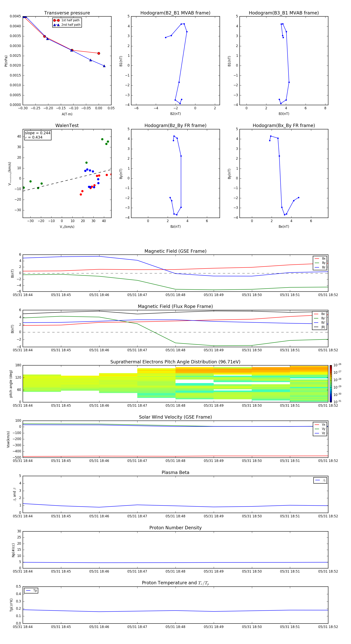Click the "Solar Wind Velocity (GSE Frame)" title
This screenshot has height=644, width=351.
tap(175, 417)
